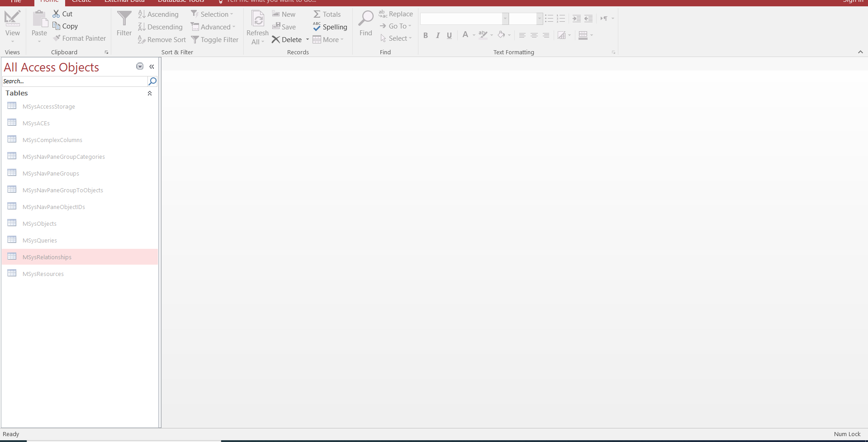Center align text
Screen dimensions: 868x442
(x=534, y=35)
